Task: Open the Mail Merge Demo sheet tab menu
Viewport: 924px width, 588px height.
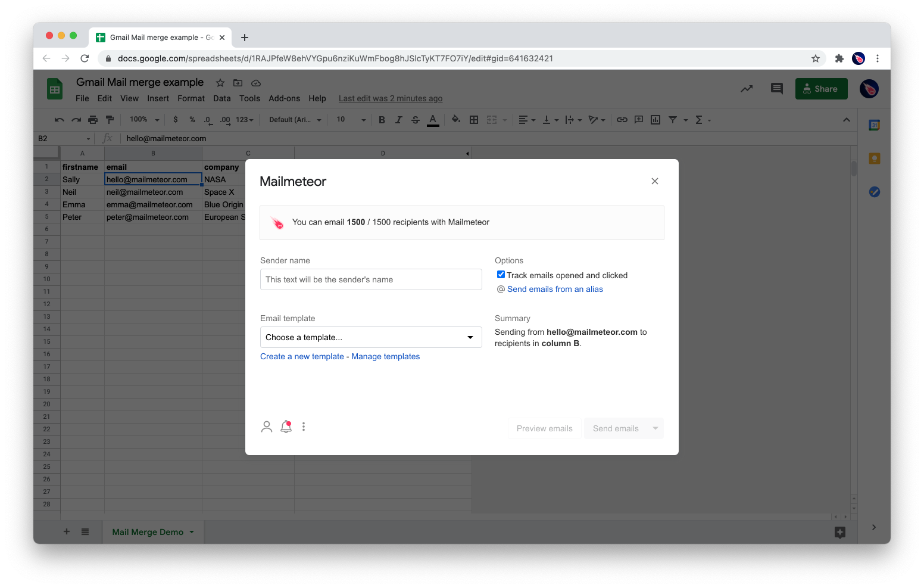Action: [x=192, y=532]
